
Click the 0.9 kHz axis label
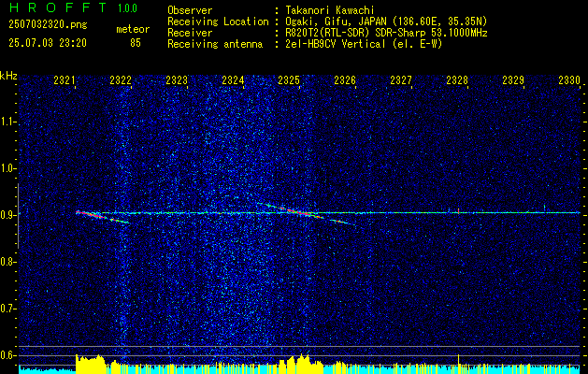click(x=7, y=215)
